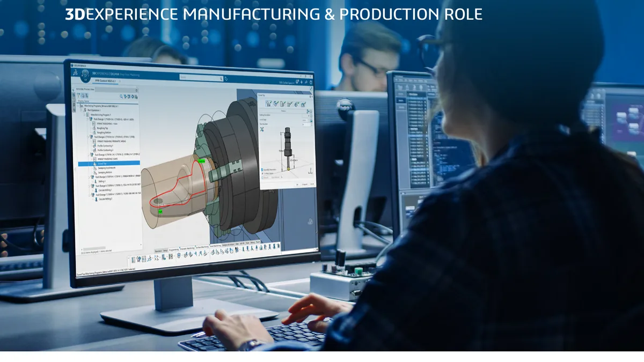
Task: Select the highlighted Zlevel Top row
Action: (109, 163)
